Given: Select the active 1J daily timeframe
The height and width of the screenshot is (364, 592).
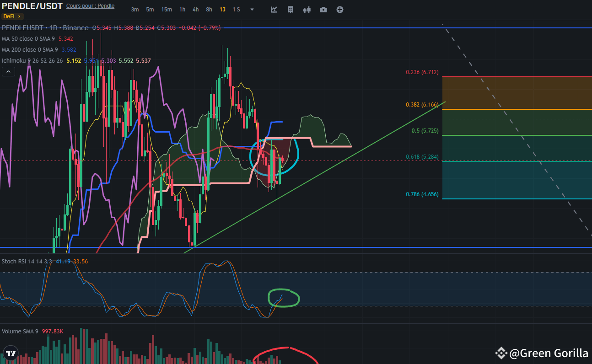Looking at the screenshot, I should point(222,10).
